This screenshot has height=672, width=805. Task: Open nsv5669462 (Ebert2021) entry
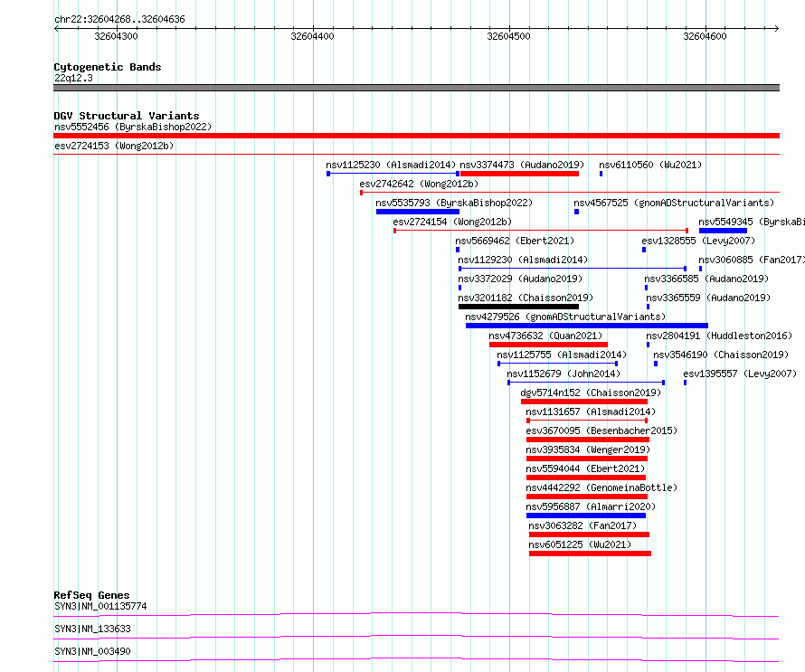(x=515, y=241)
